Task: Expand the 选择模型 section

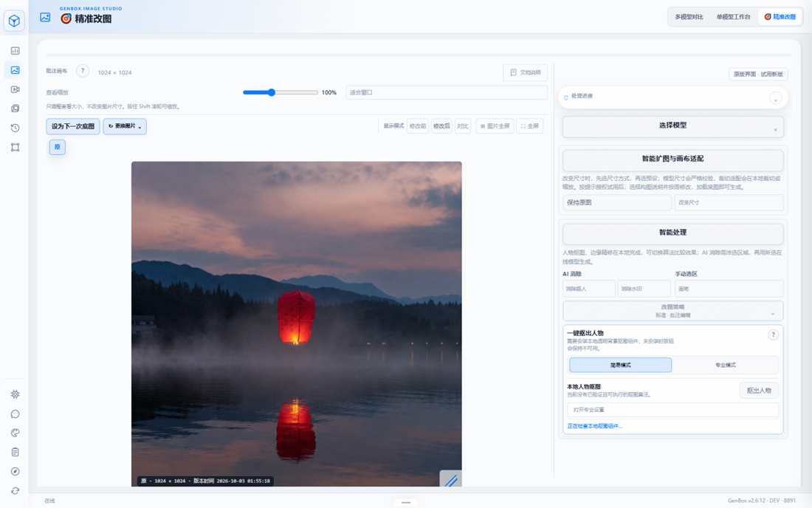Action: coord(672,127)
